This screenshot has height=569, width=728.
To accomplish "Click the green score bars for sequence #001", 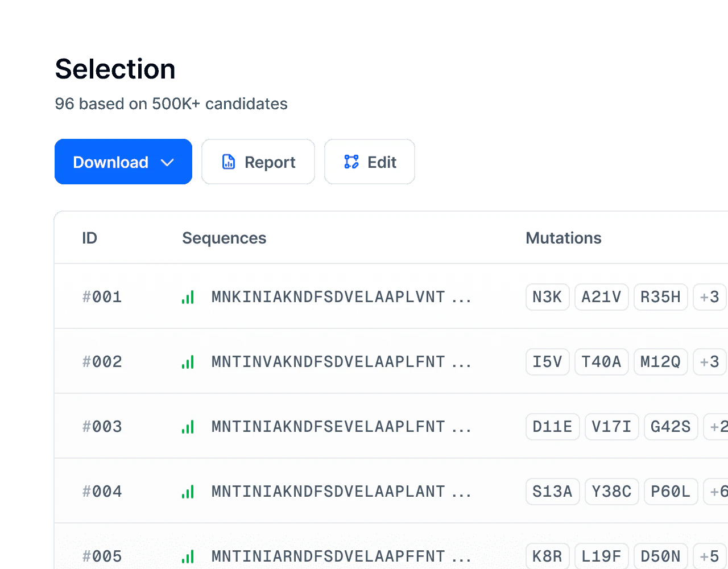I will coord(188,296).
